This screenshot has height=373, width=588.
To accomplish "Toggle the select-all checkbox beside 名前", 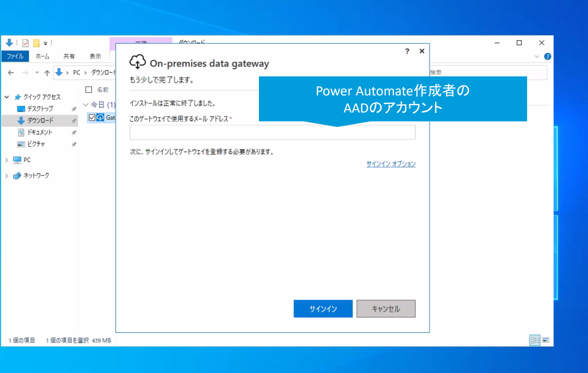I will point(88,90).
